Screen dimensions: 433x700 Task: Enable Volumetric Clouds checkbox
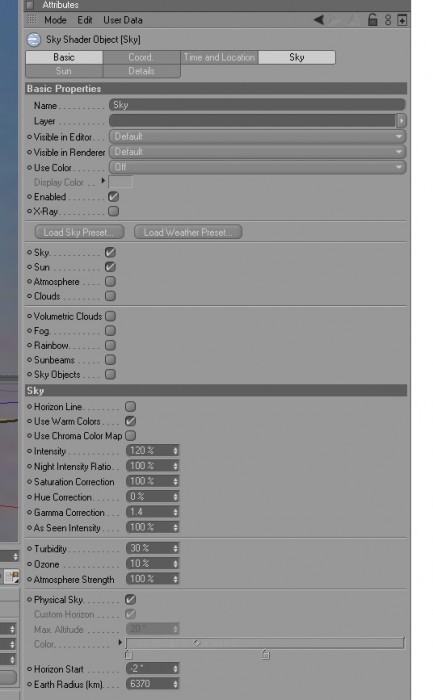tap(110, 316)
